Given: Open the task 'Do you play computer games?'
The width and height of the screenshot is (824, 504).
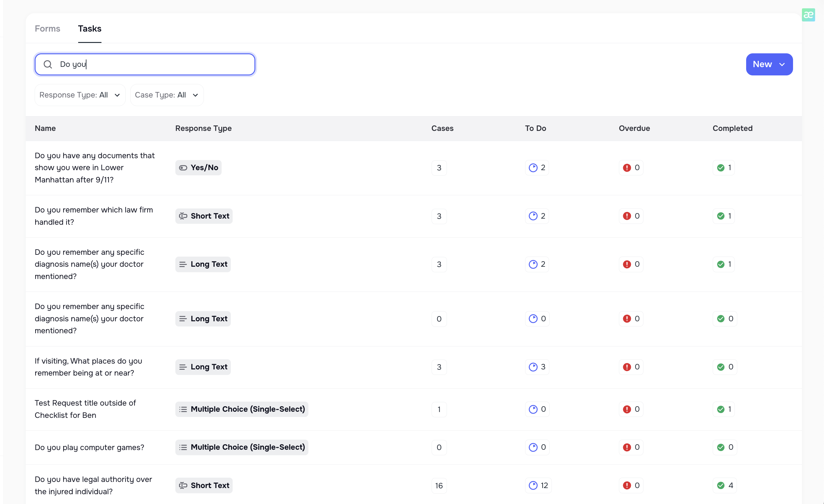Looking at the screenshot, I should [x=89, y=447].
